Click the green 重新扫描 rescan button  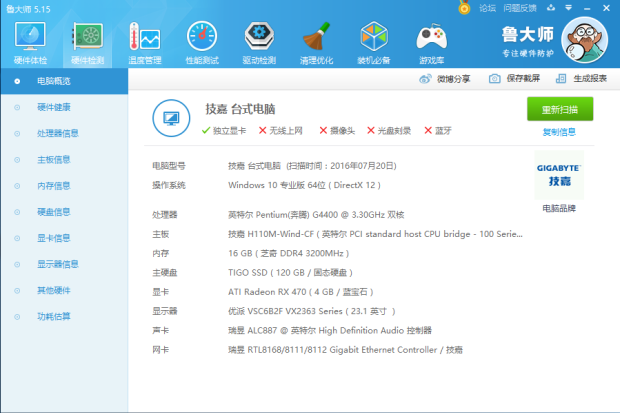[x=560, y=109]
